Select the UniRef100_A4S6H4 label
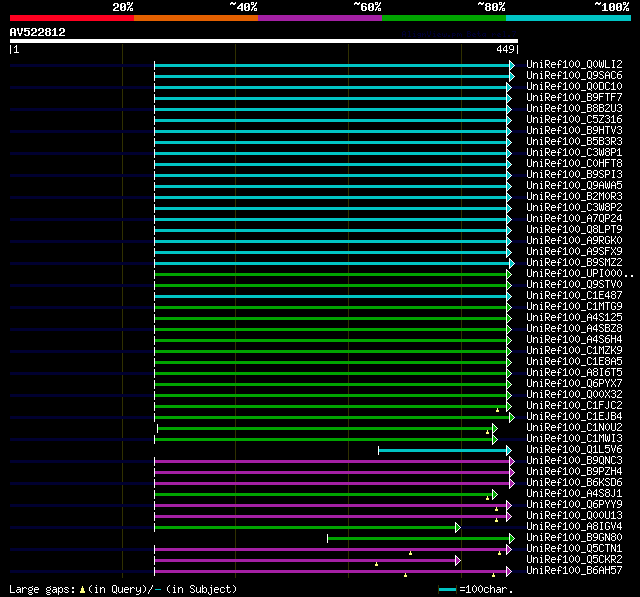Image resolution: width=640 pixels, height=597 pixels. 574,340
